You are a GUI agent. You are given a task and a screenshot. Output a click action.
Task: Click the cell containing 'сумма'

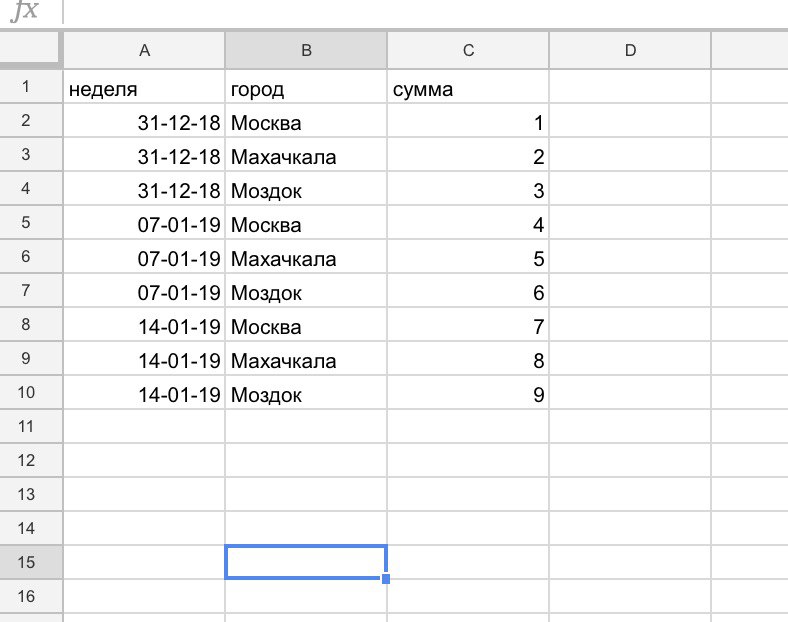[468, 87]
